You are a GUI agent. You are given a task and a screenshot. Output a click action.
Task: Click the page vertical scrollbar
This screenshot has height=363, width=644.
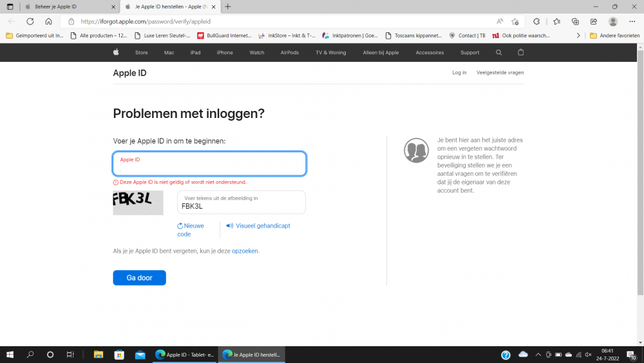click(640, 173)
